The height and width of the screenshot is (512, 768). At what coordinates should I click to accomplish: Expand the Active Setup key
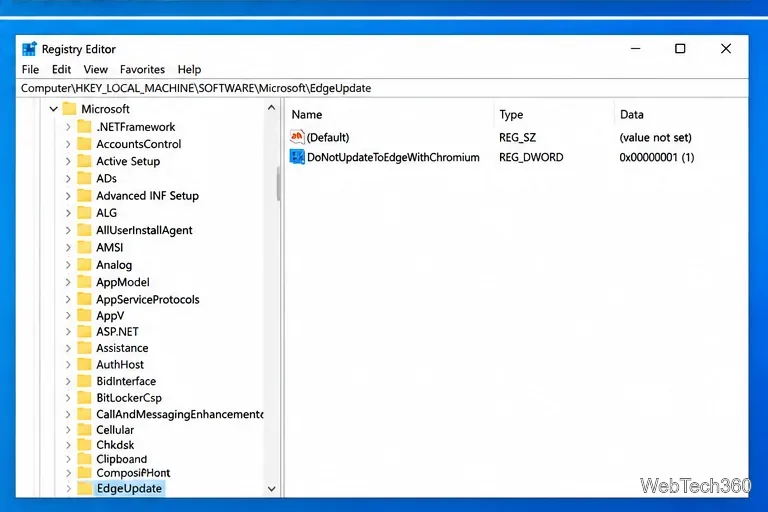click(x=68, y=161)
